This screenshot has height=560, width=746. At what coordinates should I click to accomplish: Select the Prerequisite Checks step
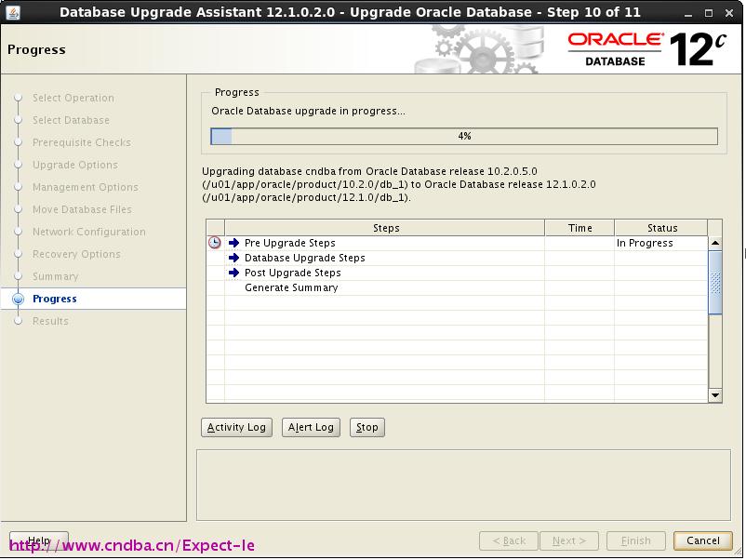(x=81, y=142)
